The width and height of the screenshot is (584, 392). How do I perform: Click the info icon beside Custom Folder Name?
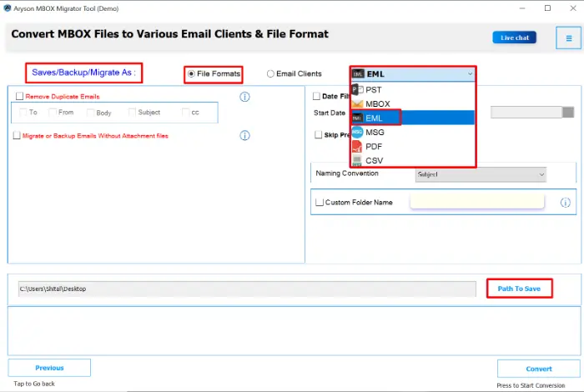click(565, 203)
